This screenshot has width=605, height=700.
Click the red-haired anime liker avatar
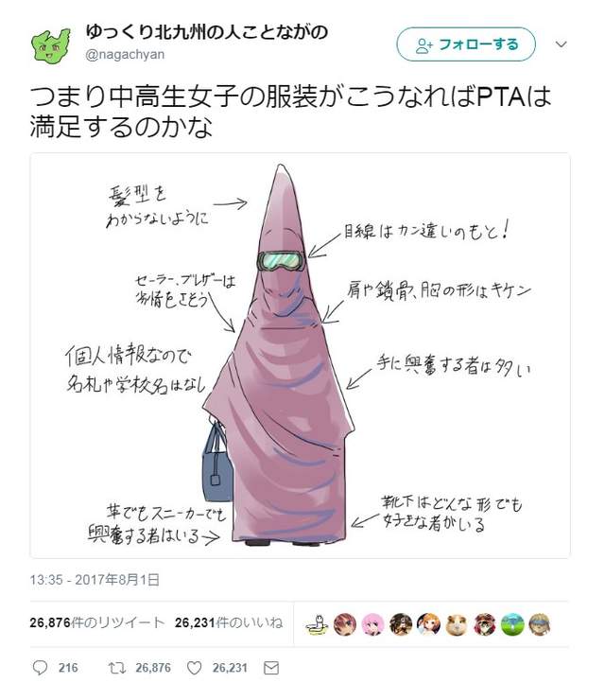[x=345, y=624]
